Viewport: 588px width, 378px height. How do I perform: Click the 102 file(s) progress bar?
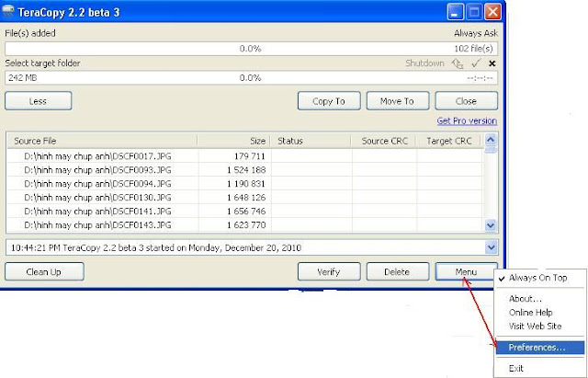(251, 49)
